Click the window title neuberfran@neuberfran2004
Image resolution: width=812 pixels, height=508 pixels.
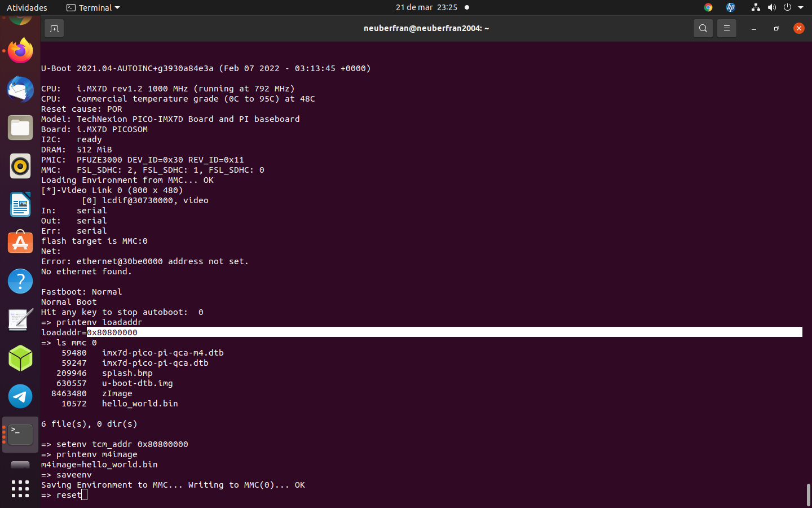point(426,28)
